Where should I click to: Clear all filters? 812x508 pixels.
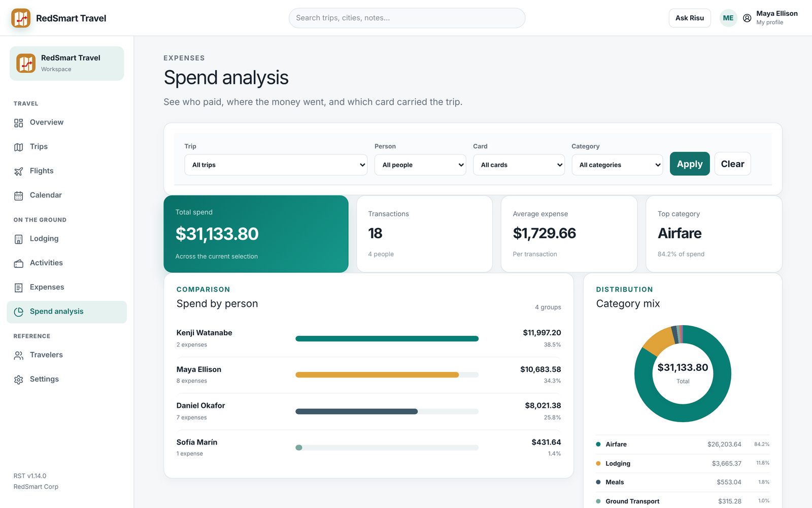[732, 164]
